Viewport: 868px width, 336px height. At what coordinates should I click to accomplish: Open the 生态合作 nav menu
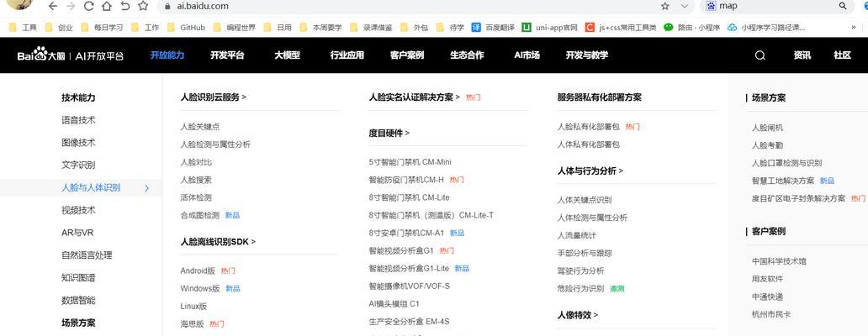[x=467, y=55]
